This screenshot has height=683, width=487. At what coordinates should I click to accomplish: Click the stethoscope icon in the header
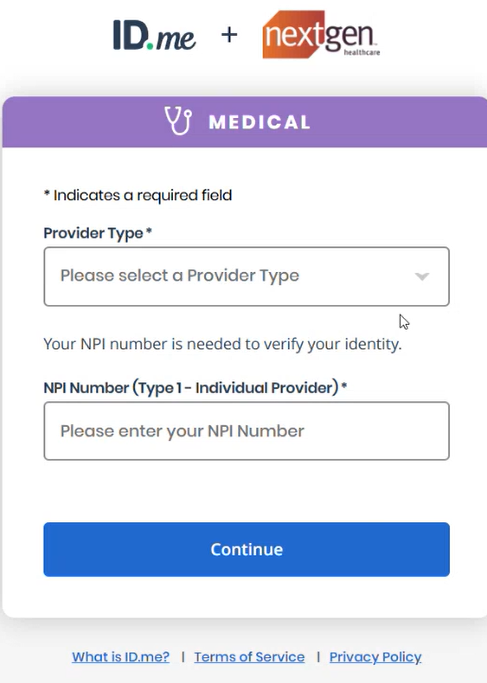click(178, 121)
